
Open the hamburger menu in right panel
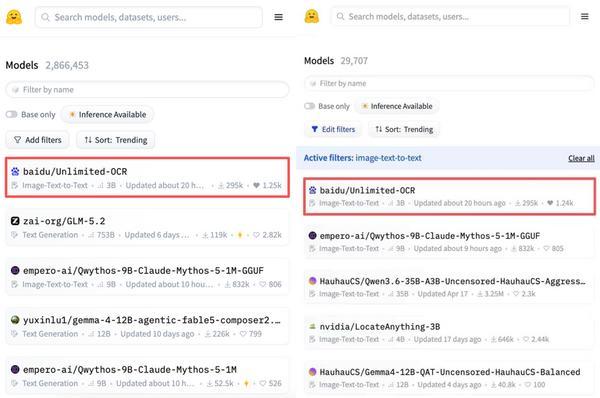(584, 16)
